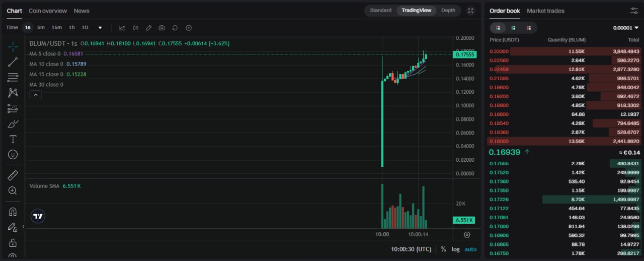Click the current price tag 0.17555 on axis
644x261 pixels.
point(465,54)
